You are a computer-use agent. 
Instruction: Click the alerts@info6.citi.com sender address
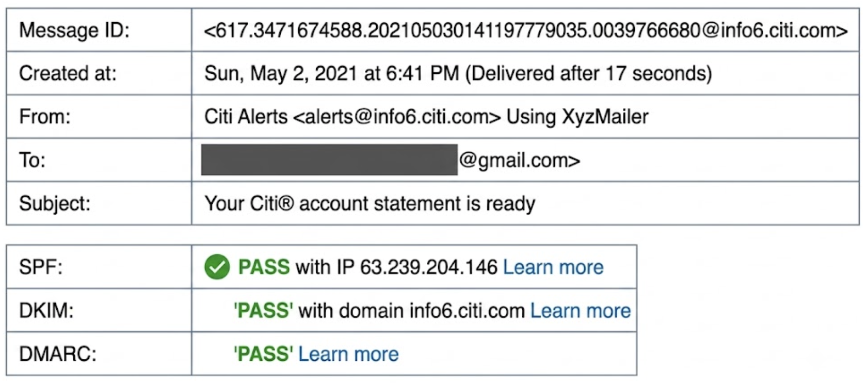click(x=397, y=117)
